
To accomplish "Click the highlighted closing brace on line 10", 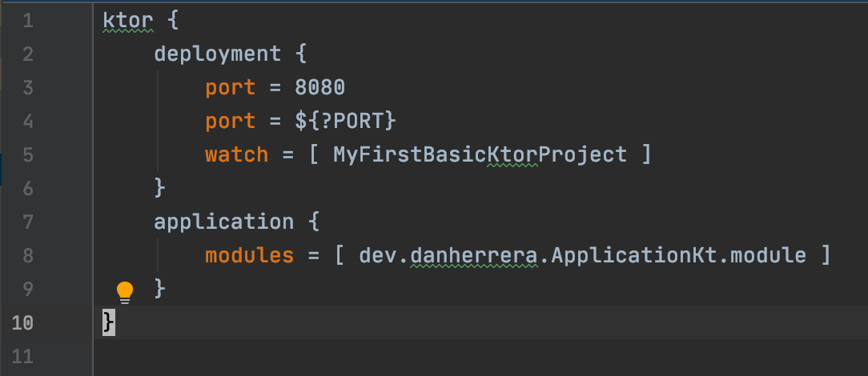I will (109, 322).
